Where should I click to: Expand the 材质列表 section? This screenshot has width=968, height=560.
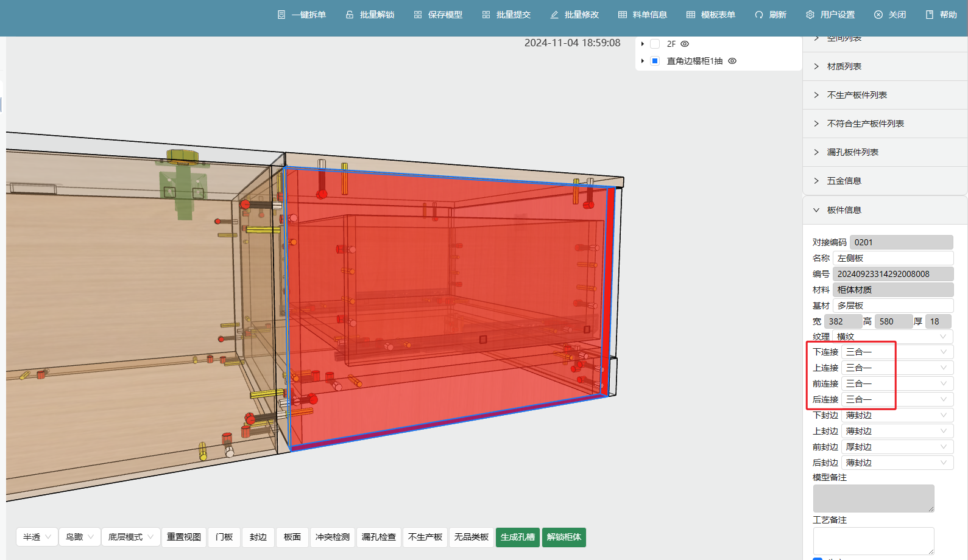(x=844, y=66)
